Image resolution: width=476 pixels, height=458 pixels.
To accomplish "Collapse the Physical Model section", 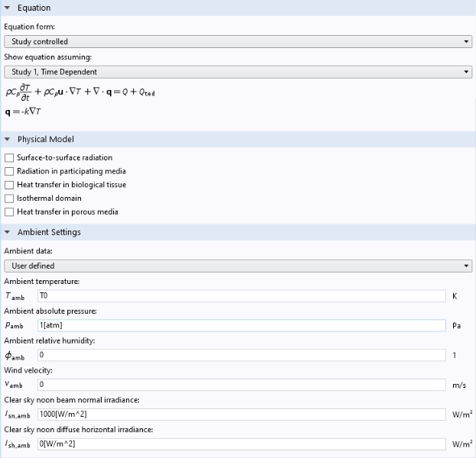I will [x=7, y=140].
